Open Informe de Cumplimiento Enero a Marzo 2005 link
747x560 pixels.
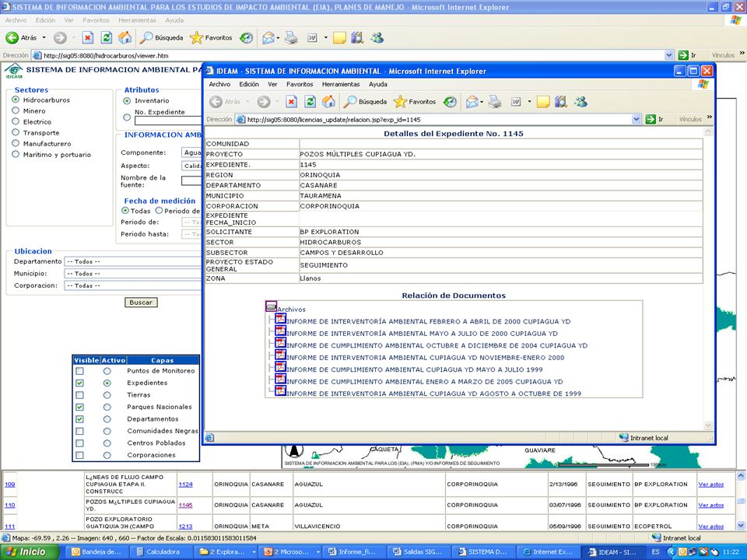(x=425, y=382)
